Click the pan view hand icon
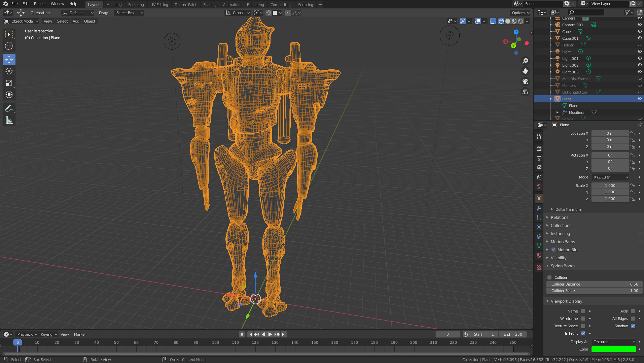644x363 pixels. [x=525, y=71]
